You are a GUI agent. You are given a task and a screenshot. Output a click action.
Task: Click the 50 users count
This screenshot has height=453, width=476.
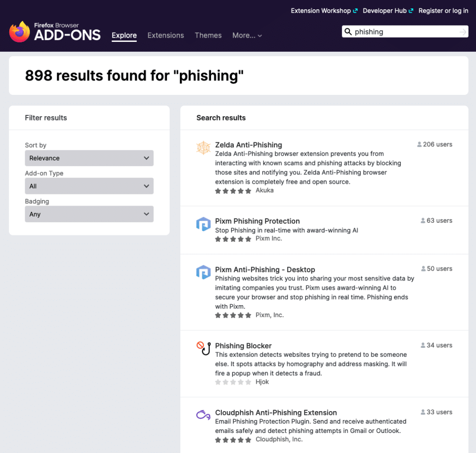(x=440, y=268)
